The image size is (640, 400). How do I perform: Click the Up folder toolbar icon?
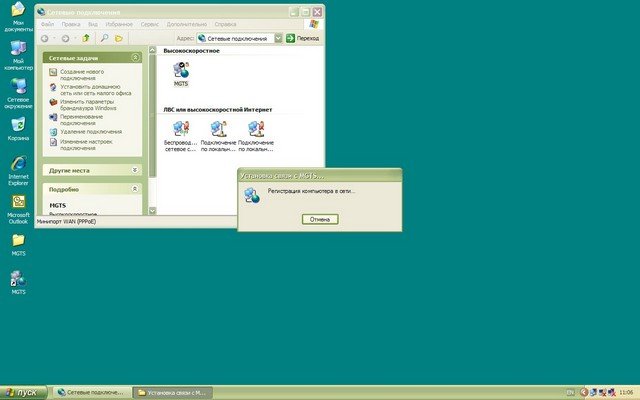point(87,38)
